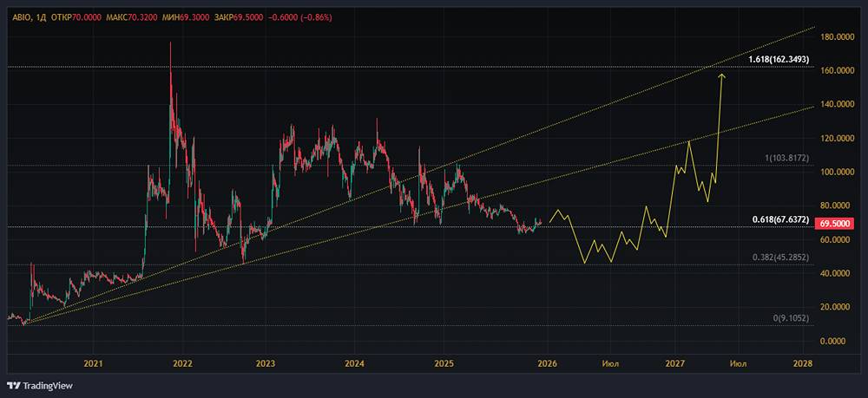Click the 180.0000 price axis label
This screenshot has width=868, height=398.
pyautogui.click(x=837, y=37)
